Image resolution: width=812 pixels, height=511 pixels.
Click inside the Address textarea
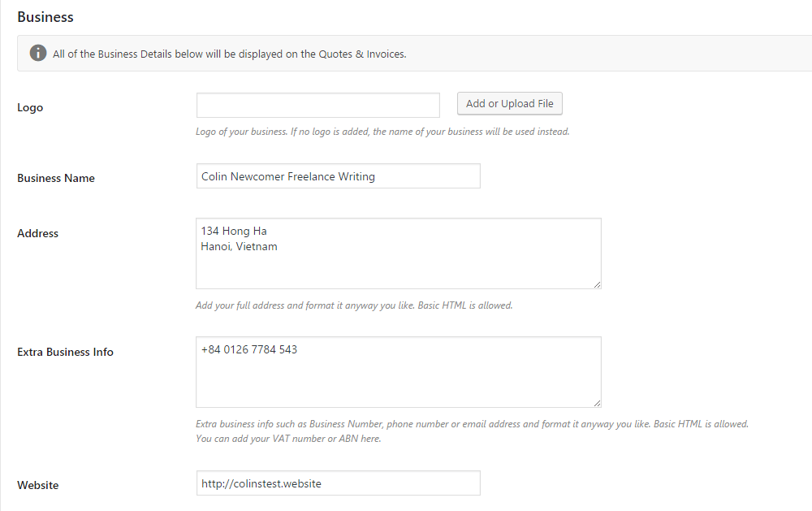[398, 253]
